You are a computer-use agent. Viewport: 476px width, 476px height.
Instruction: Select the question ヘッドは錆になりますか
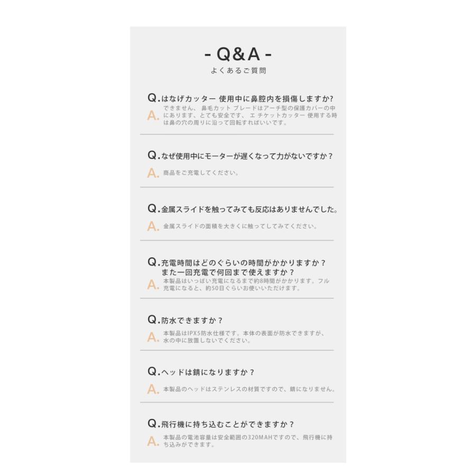(x=208, y=372)
